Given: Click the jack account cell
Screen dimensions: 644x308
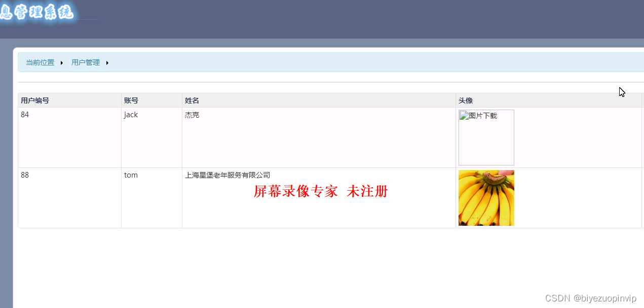Looking at the screenshot, I should coord(131,115).
